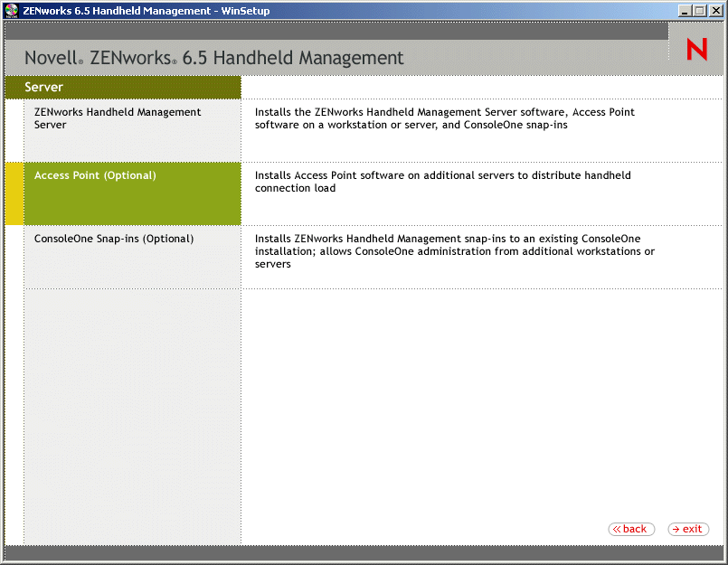The width and height of the screenshot is (728, 565).
Task: Minimize the WinSetup window
Action: 686,10
